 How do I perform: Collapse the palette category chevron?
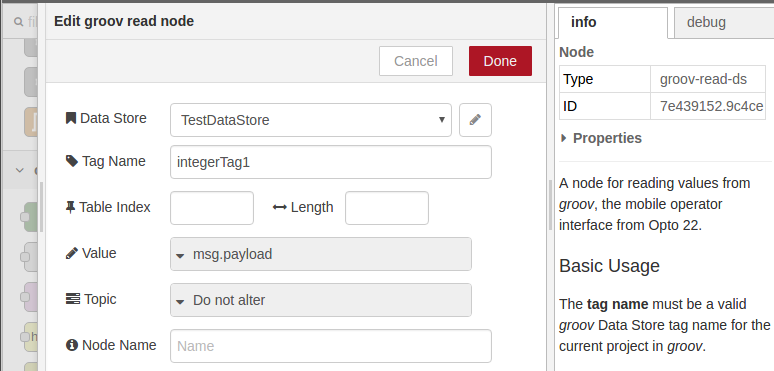(x=20, y=170)
